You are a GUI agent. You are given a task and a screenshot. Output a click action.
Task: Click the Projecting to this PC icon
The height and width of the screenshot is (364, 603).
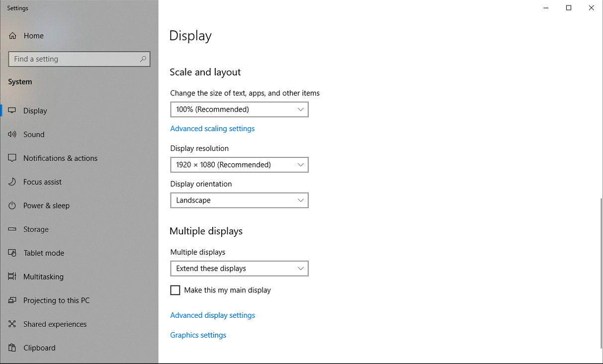12,300
